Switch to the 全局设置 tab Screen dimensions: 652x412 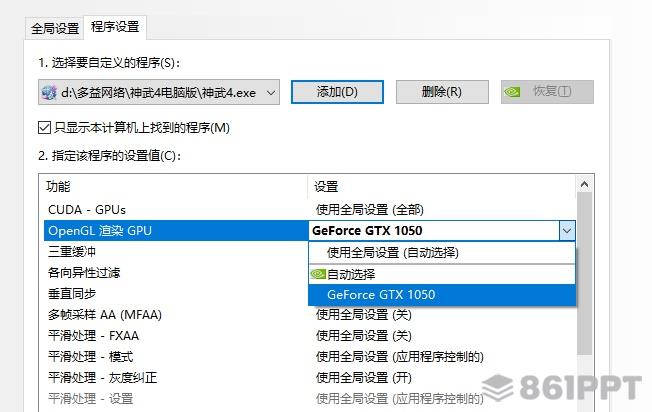click(55, 28)
